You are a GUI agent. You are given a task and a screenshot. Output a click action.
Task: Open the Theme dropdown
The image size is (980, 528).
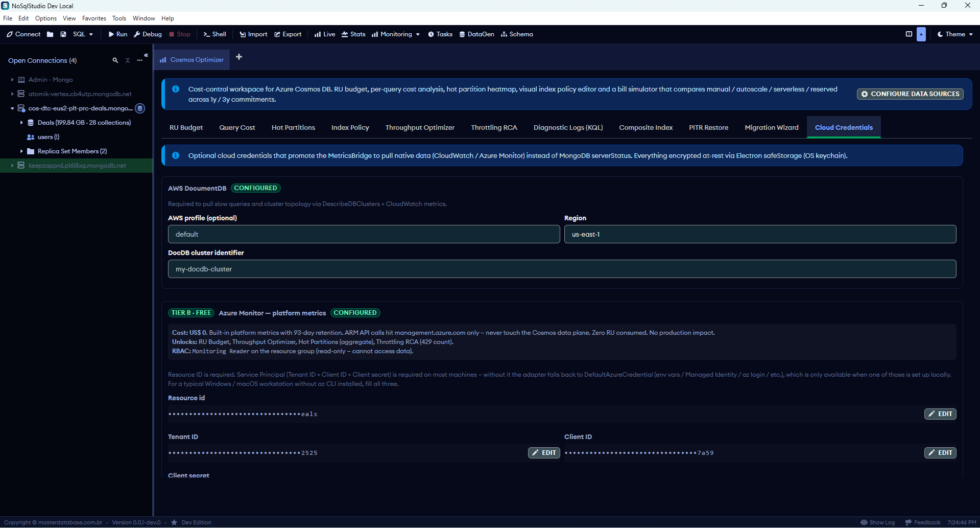[955, 34]
